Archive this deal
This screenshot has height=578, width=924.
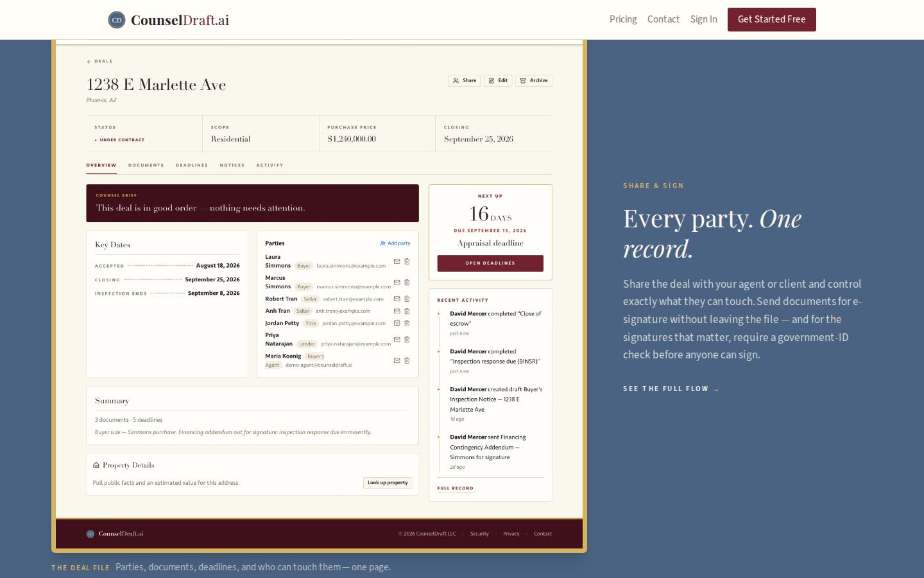click(534, 81)
